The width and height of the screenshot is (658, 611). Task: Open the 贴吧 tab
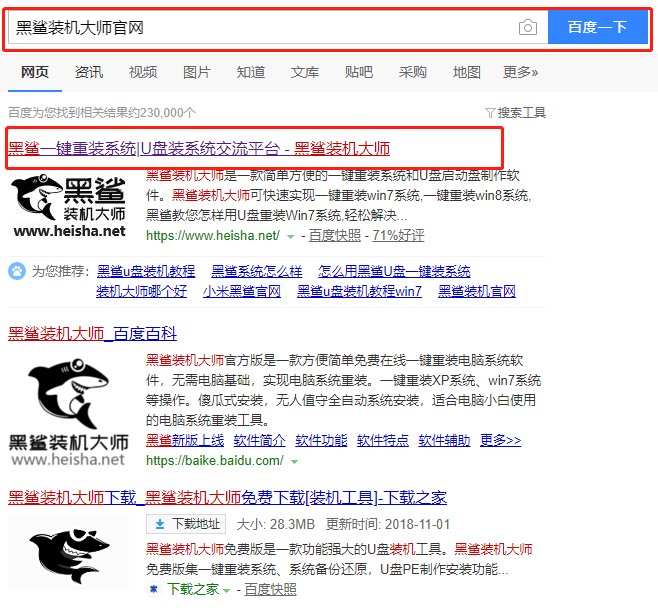coord(359,72)
